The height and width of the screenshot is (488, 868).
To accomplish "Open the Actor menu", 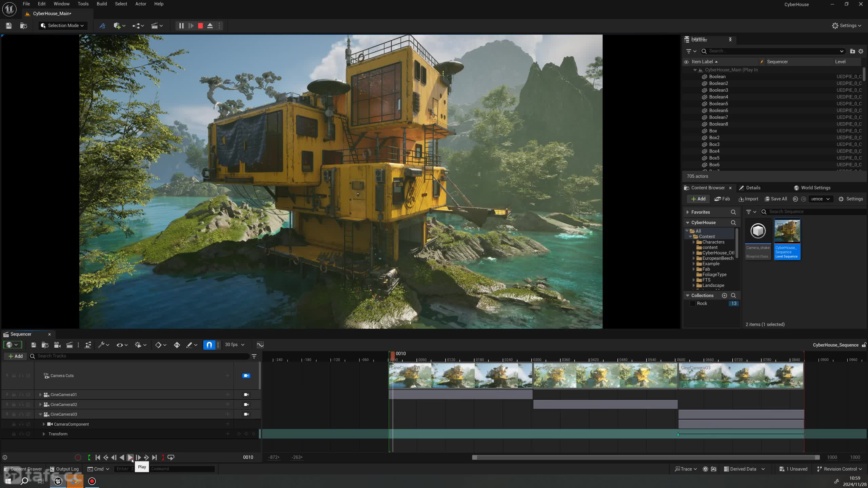I will point(141,4).
